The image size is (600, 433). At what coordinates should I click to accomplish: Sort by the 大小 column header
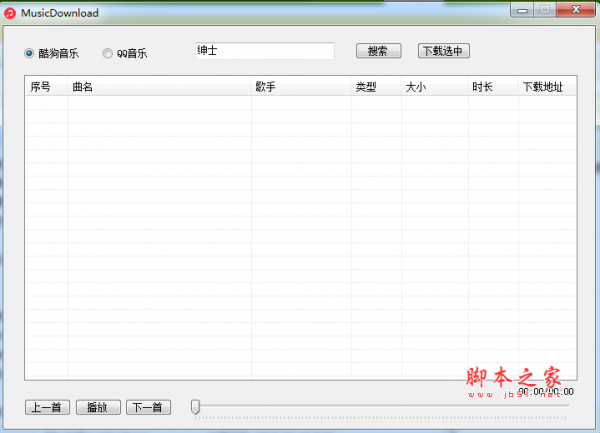435,87
